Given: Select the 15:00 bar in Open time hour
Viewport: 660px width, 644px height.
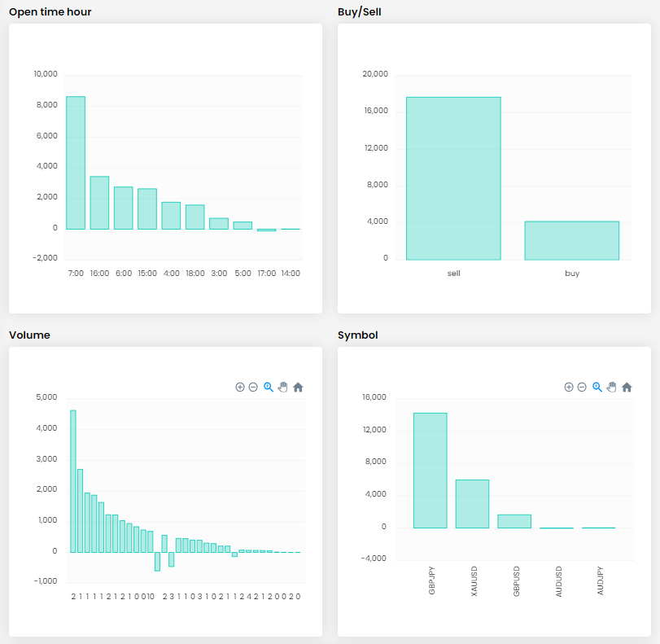Looking at the screenshot, I should point(147,209).
